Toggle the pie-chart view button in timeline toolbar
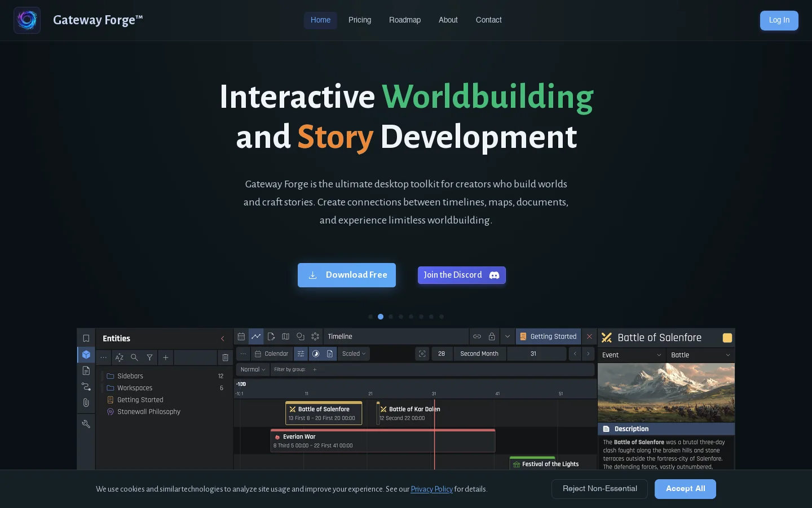This screenshot has height=508, width=812. [x=316, y=354]
